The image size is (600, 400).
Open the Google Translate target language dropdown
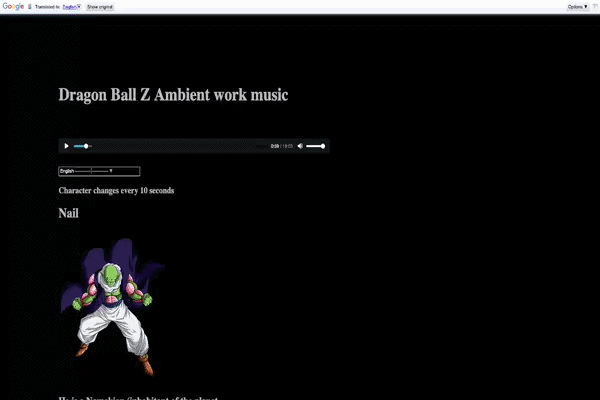[x=72, y=7]
